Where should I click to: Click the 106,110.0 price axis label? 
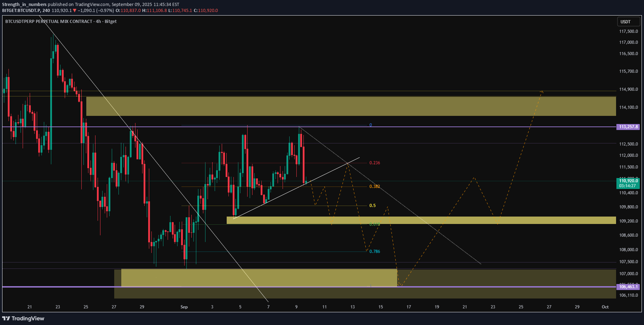[628, 295]
